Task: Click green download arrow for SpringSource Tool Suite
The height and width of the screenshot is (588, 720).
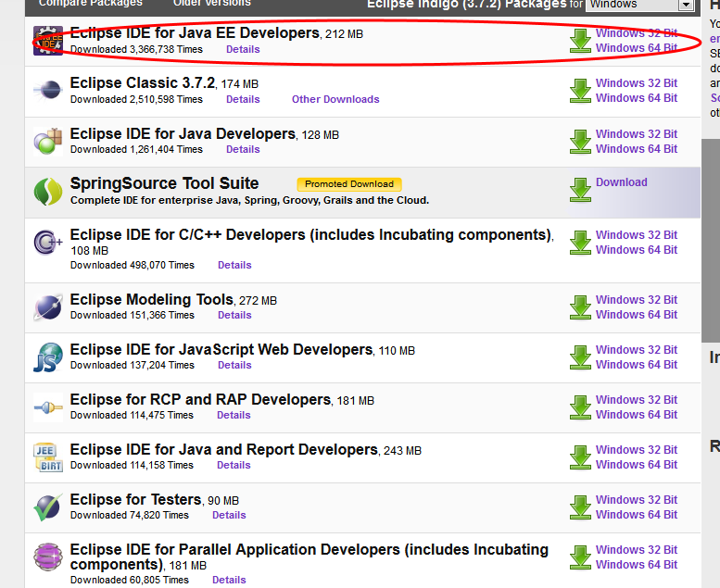Action: 580,190
